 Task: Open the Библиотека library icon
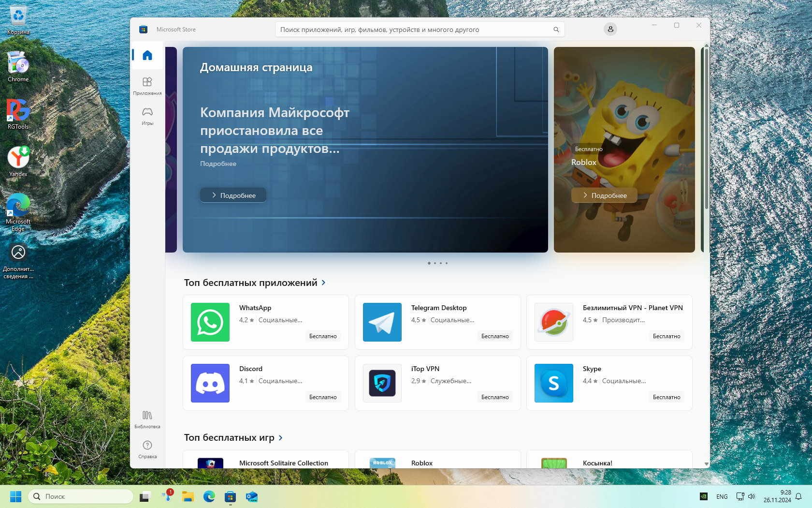click(147, 419)
